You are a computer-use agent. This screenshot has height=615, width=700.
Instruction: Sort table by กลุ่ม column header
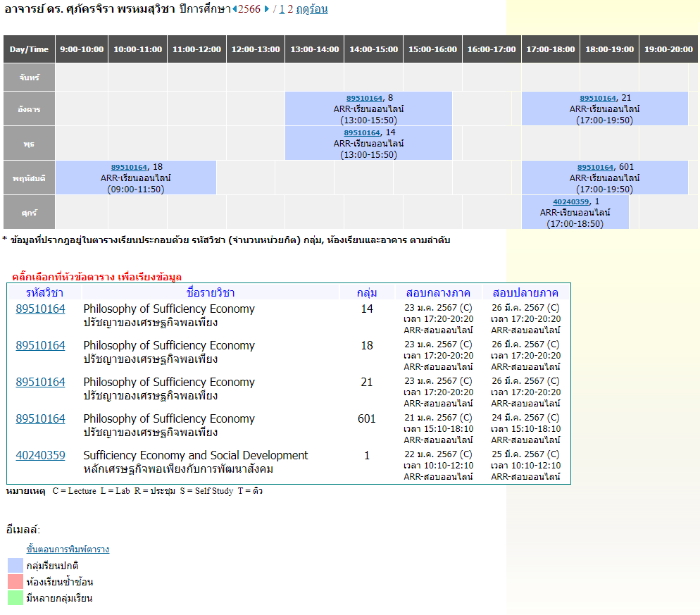(x=367, y=292)
